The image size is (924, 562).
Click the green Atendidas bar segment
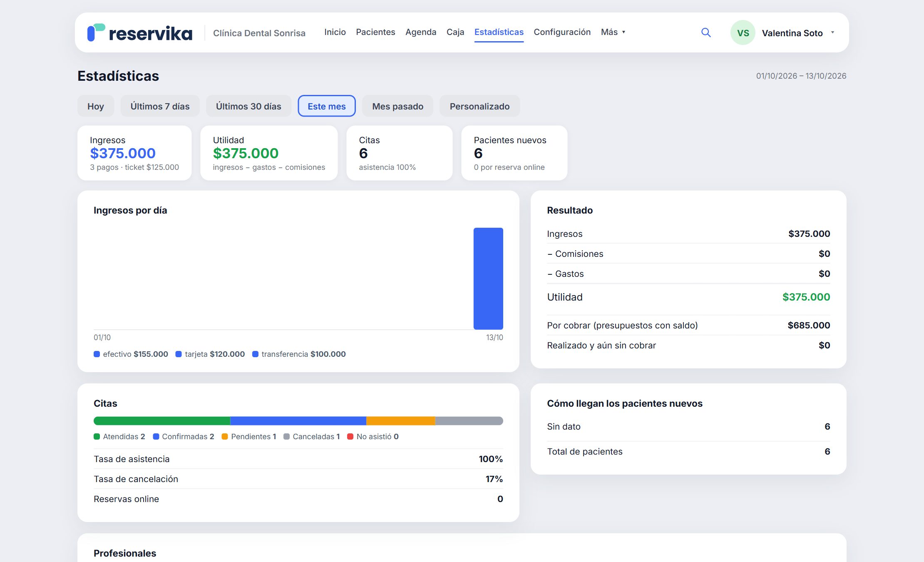coord(162,421)
